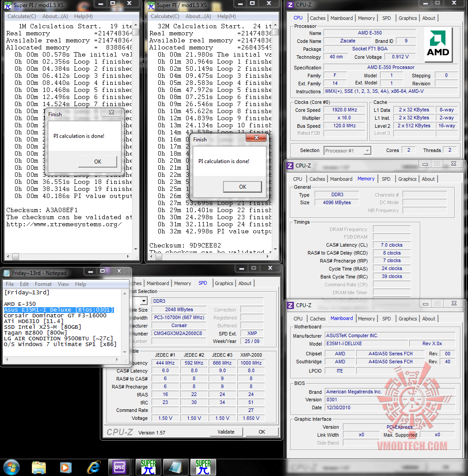
Task: Select Mainboard tab in CPU-Z Memory window
Action: point(341,179)
